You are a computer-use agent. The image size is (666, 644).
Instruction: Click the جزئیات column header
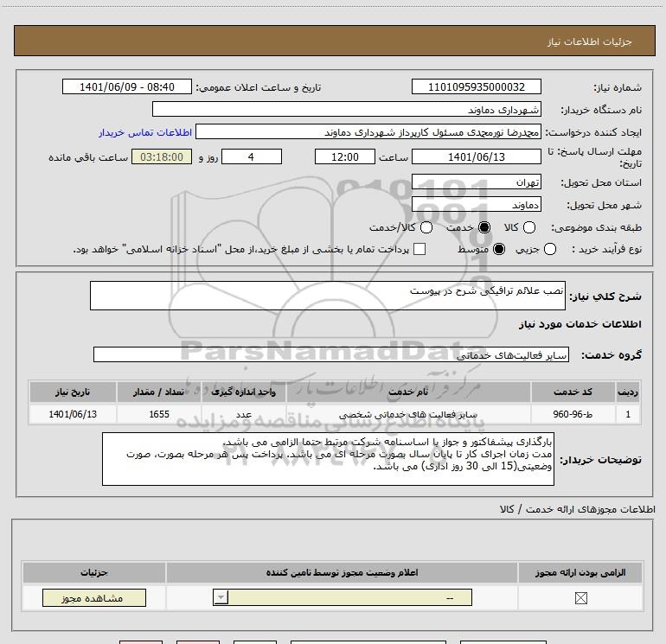click(x=94, y=572)
